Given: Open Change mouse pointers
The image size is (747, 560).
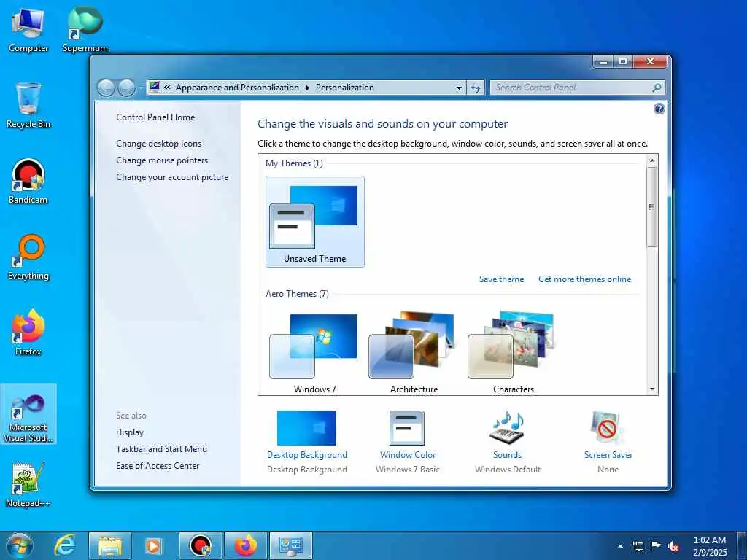Looking at the screenshot, I should pos(162,160).
